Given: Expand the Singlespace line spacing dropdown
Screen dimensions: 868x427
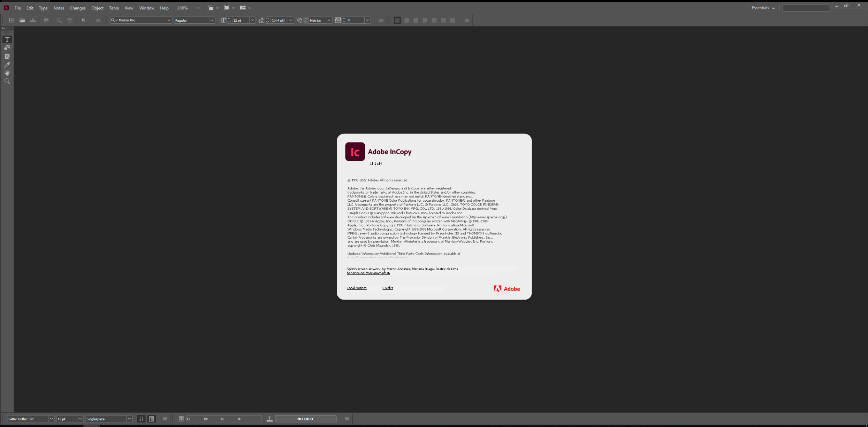Looking at the screenshot, I should point(129,419).
